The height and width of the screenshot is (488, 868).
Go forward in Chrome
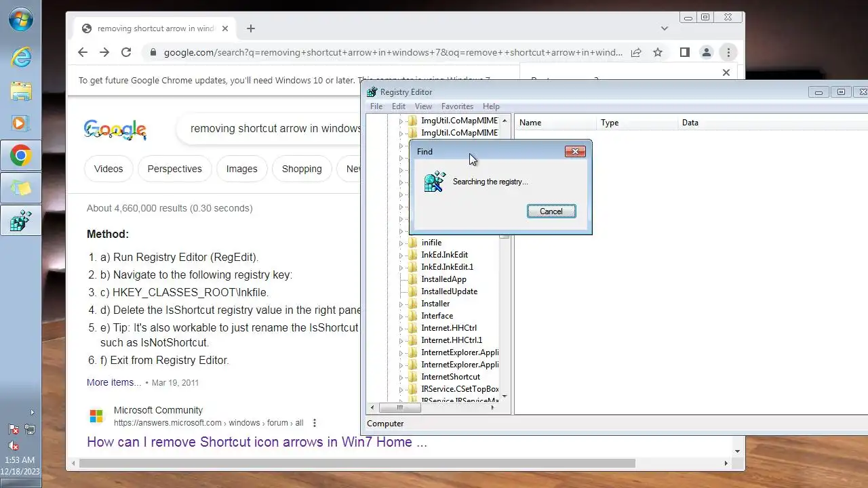tap(104, 52)
